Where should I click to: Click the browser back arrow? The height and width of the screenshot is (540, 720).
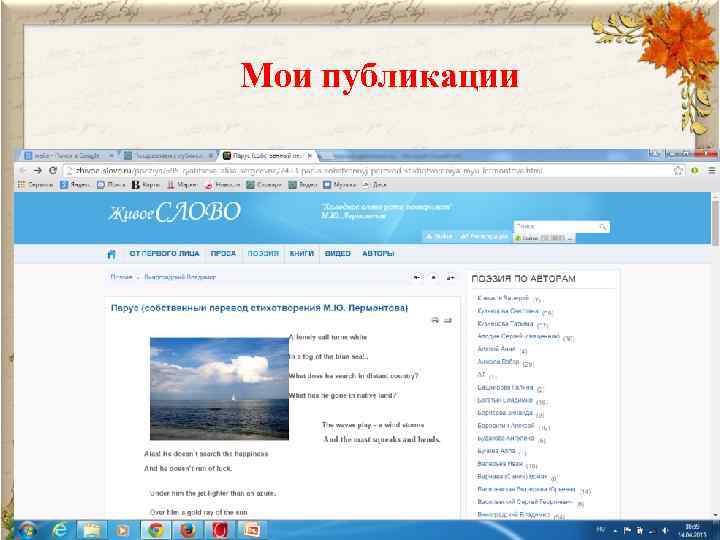point(22,171)
